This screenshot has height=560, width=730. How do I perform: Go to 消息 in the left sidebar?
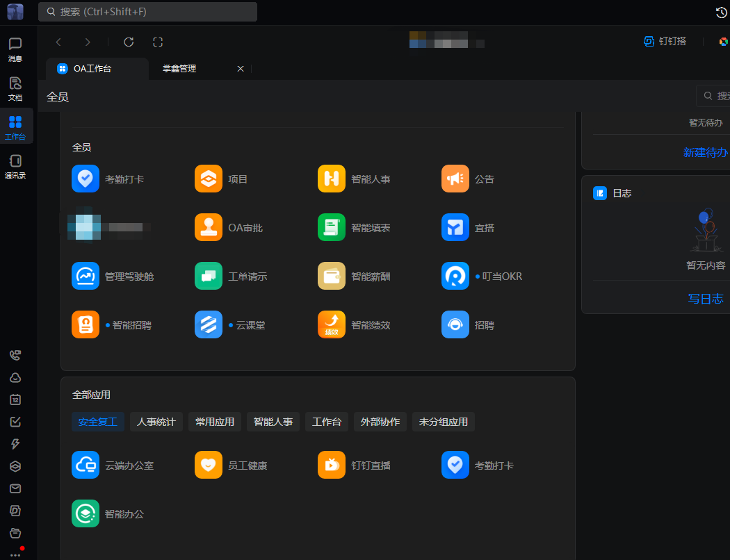[x=15, y=49]
